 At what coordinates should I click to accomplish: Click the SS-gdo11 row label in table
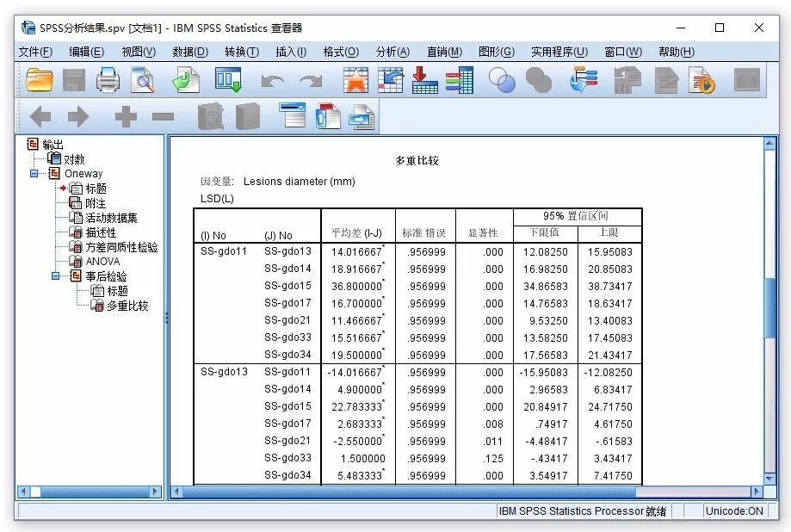pos(224,251)
